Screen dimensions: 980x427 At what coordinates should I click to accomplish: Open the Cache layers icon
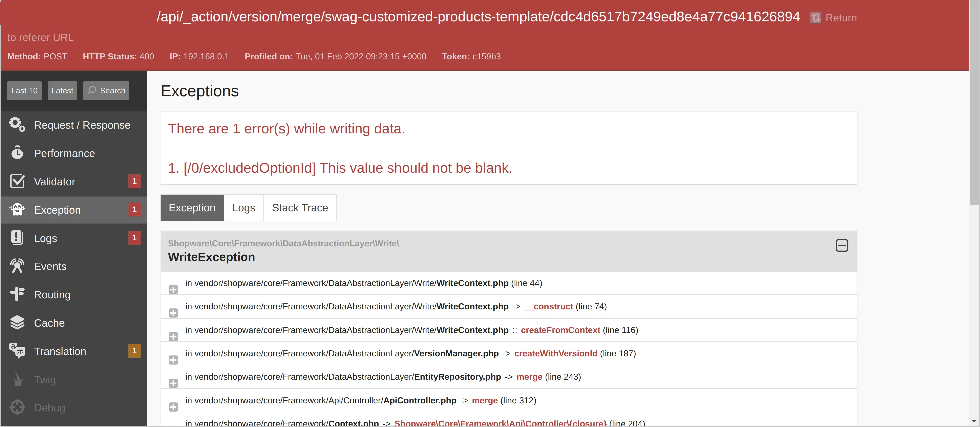click(17, 323)
